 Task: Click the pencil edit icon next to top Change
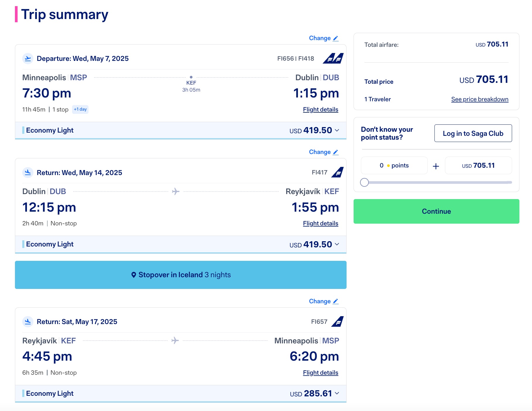(x=336, y=38)
